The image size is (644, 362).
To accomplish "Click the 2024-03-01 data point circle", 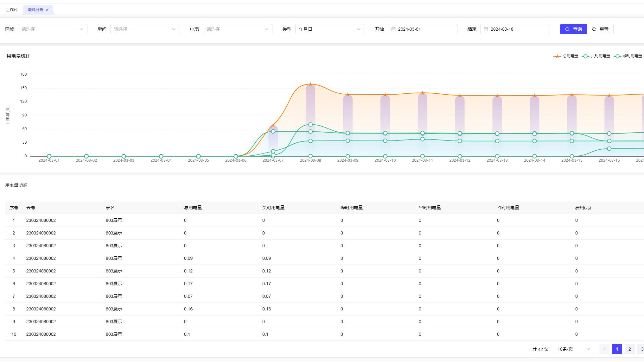I will click(x=49, y=156).
